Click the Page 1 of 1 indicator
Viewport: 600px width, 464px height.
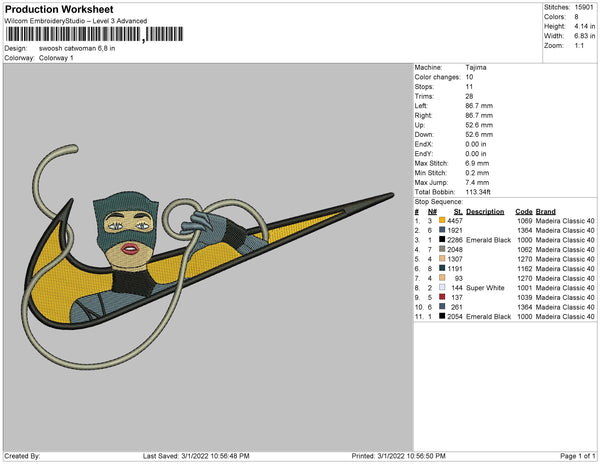click(x=578, y=456)
